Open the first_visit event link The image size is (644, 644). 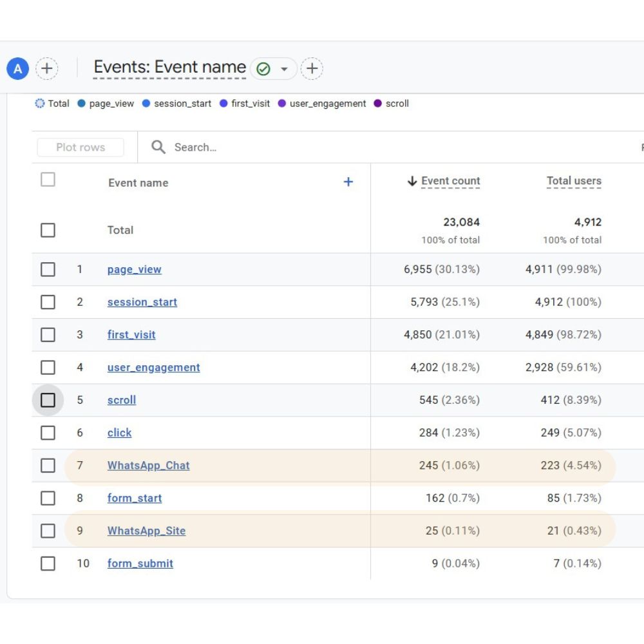(131, 335)
